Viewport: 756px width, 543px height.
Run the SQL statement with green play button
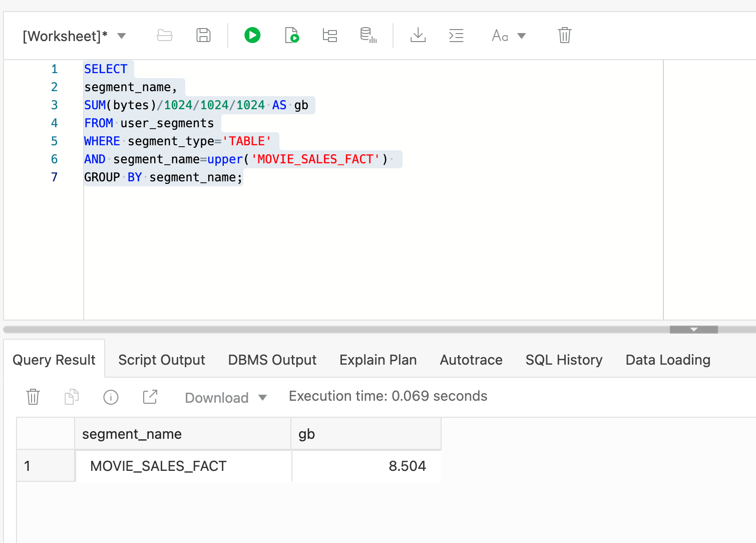252,36
